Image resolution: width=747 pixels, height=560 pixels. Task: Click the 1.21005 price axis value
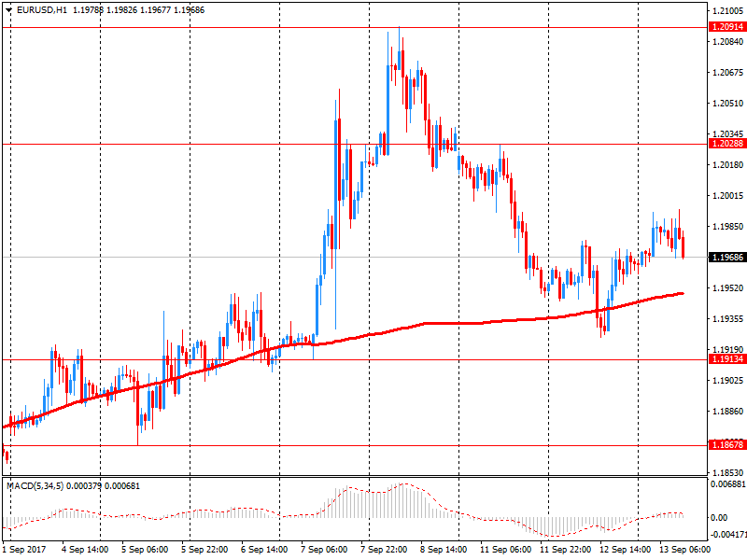point(727,11)
